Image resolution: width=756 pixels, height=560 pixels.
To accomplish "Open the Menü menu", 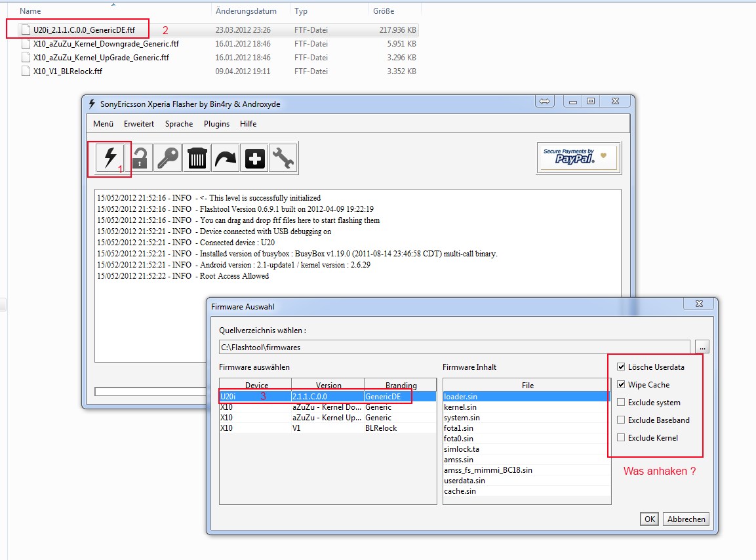I will (103, 124).
